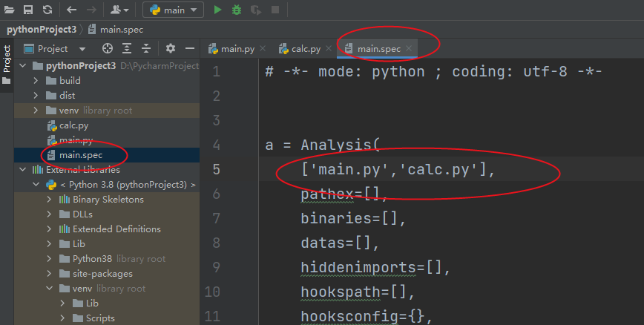Click the Collapse All icon in Project panel
The image size is (644, 325).
(146, 48)
